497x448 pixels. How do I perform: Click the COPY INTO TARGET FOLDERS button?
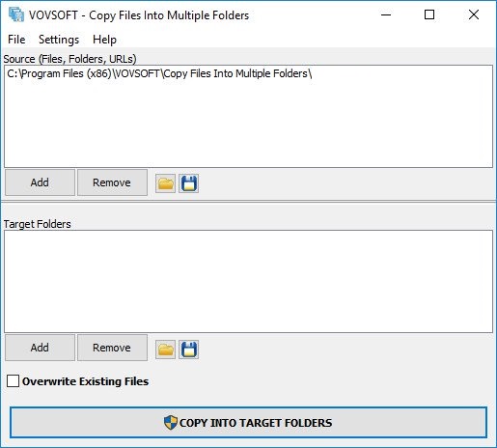click(248, 423)
